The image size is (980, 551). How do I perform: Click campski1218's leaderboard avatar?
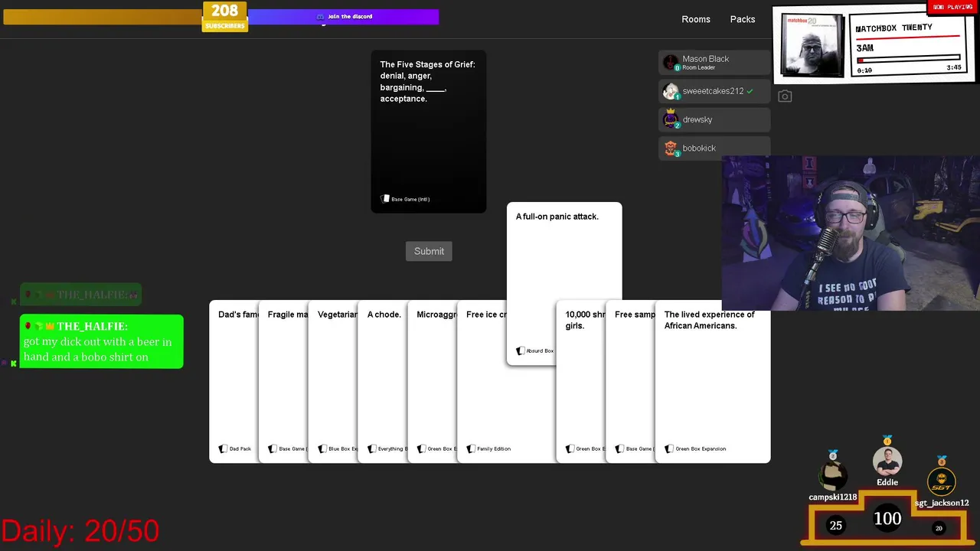click(x=833, y=476)
